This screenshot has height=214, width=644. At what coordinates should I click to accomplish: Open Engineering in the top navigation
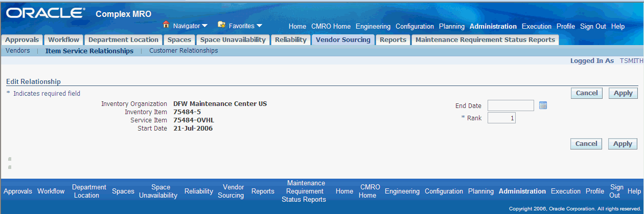373,26
